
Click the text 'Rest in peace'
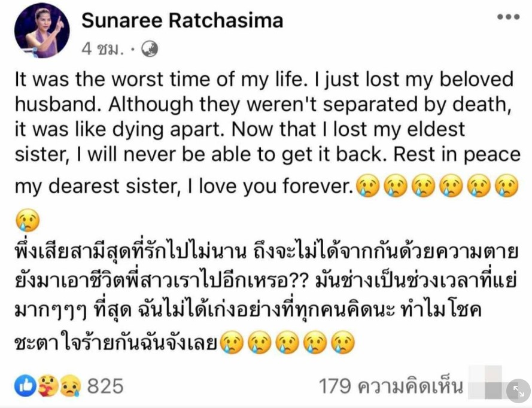click(x=457, y=155)
